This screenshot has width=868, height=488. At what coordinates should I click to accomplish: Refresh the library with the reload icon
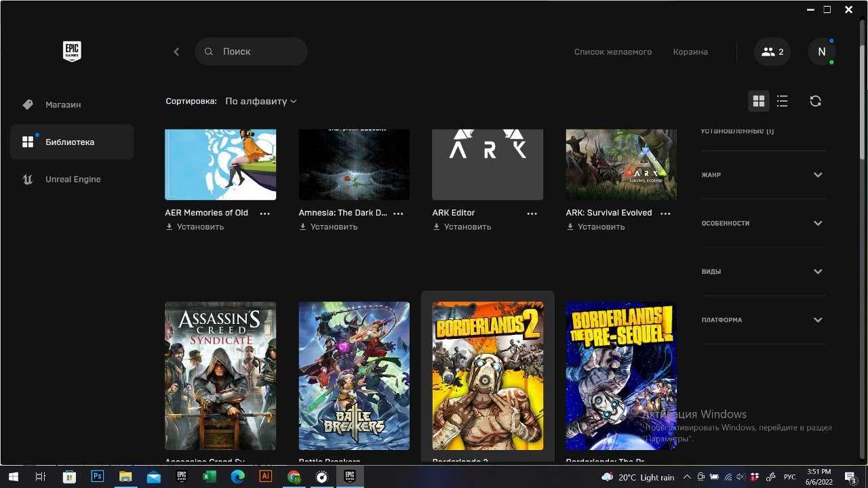point(816,101)
